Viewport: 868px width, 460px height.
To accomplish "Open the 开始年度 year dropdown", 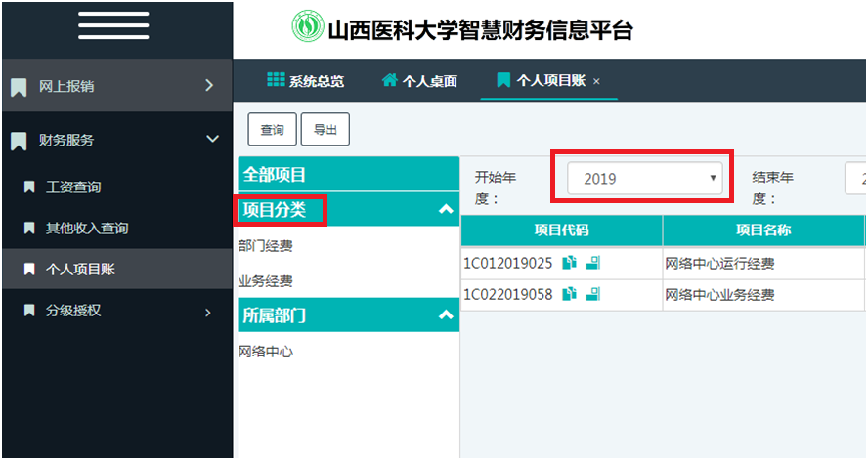I will [x=646, y=179].
